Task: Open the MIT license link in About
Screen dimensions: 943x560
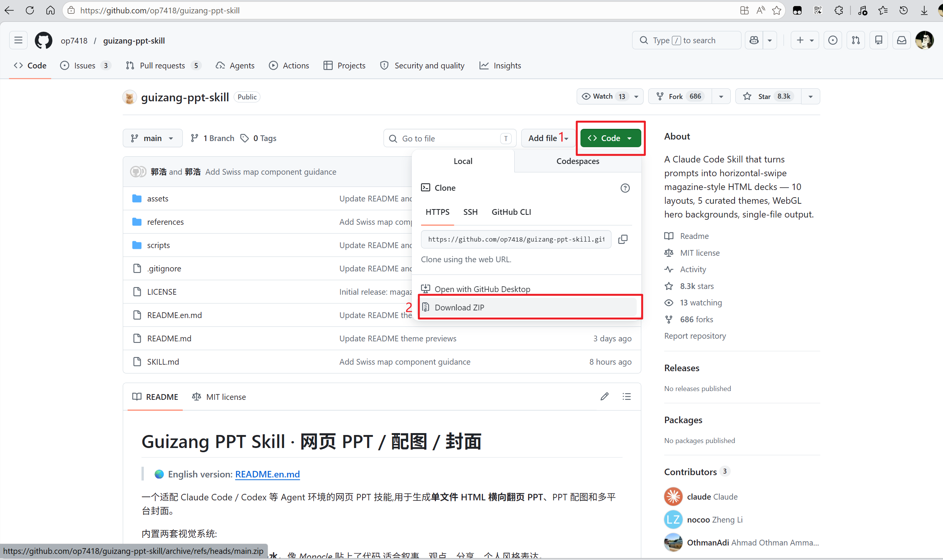Action: pyautogui.click(x=700, y=253)
